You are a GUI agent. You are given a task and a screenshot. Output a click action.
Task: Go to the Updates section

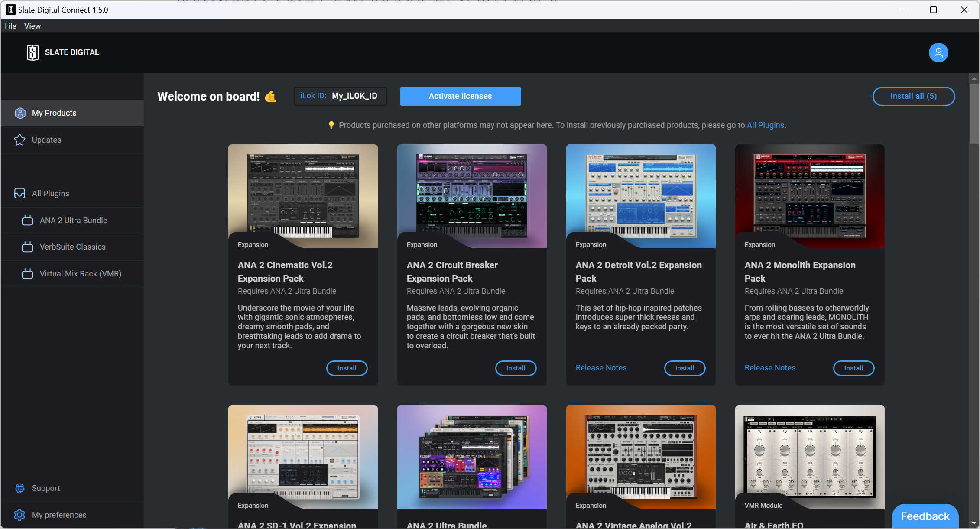[x=72, y=140]
